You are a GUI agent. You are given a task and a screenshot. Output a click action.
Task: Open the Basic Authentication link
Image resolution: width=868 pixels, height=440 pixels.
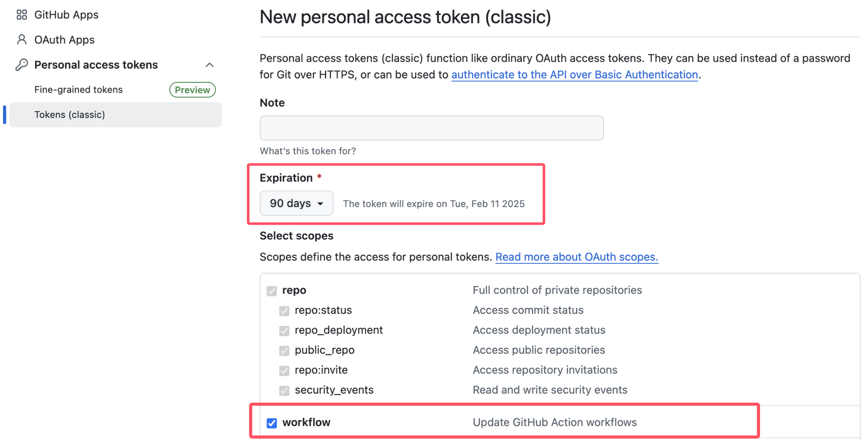(574, 75)
